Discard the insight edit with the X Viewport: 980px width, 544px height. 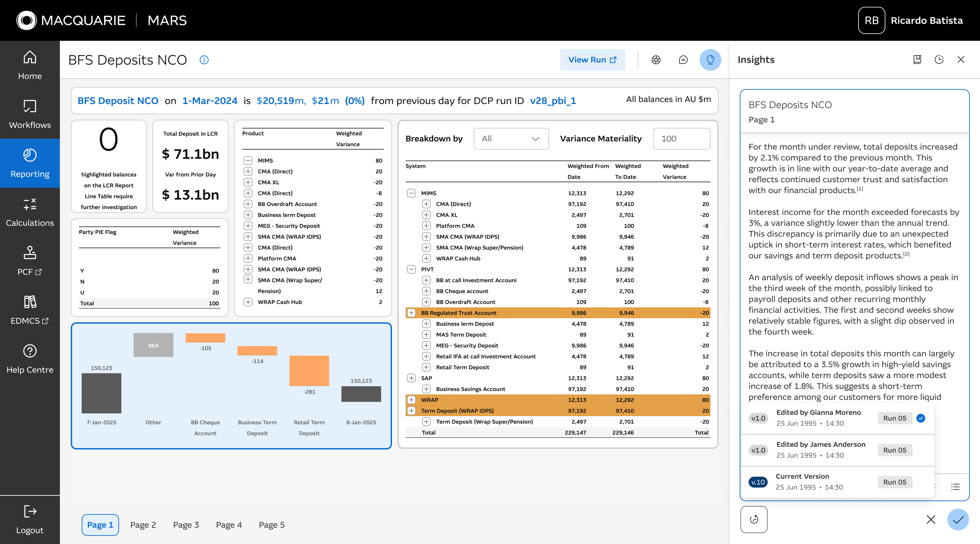point(931,519)
